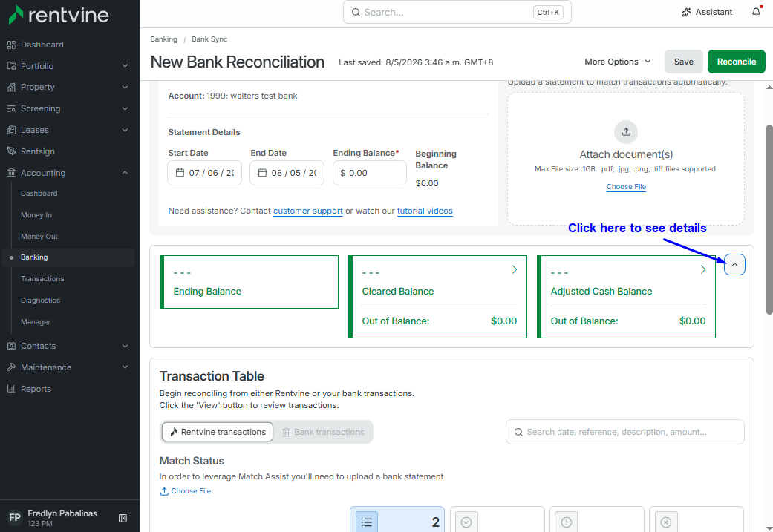Screen dimensions: 773x532
Task: Click the Dashboard grid icon in sidebar
Action: (11, 45)
